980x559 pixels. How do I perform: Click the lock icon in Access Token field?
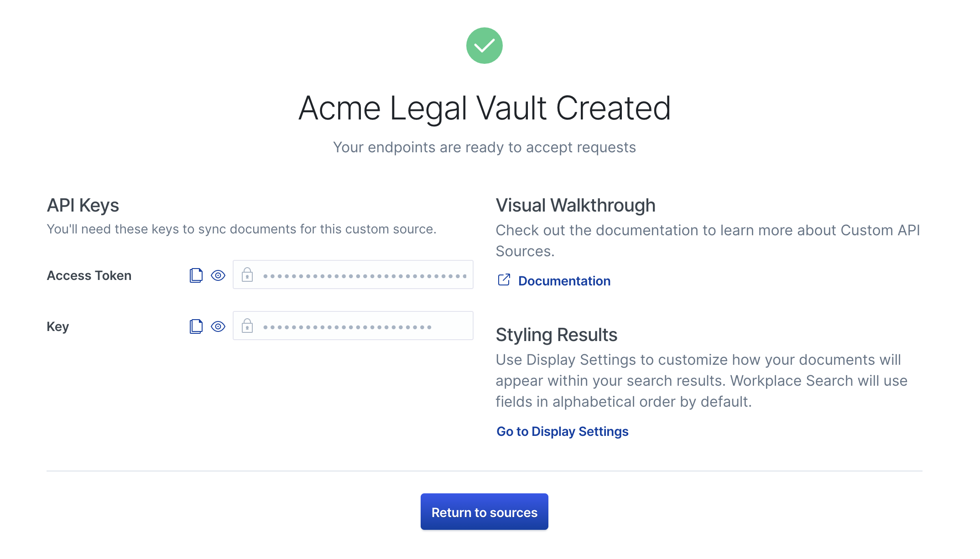[247, 275]
